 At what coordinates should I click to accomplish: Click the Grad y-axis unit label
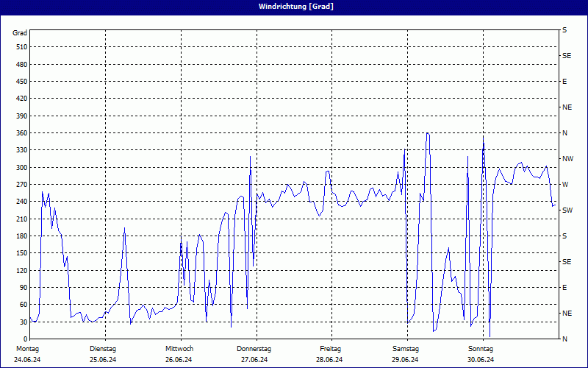pyautogui.click(x=20, y=33)
